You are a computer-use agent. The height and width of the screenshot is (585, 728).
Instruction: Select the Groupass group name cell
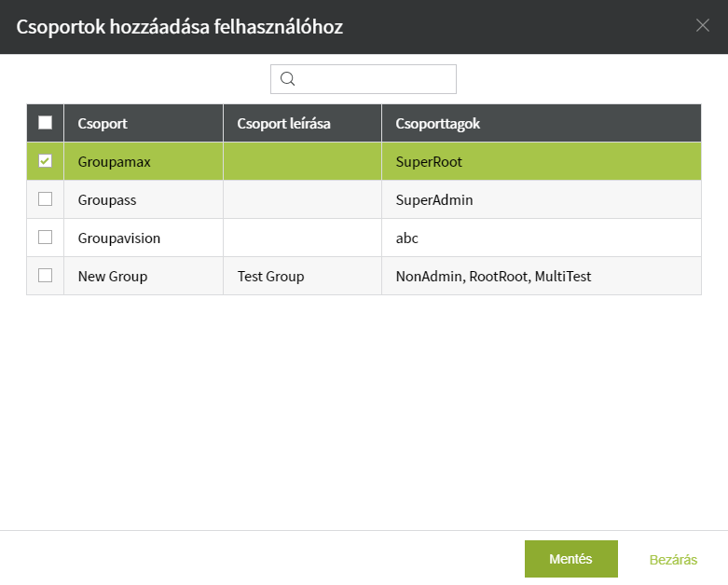(144, 199)
